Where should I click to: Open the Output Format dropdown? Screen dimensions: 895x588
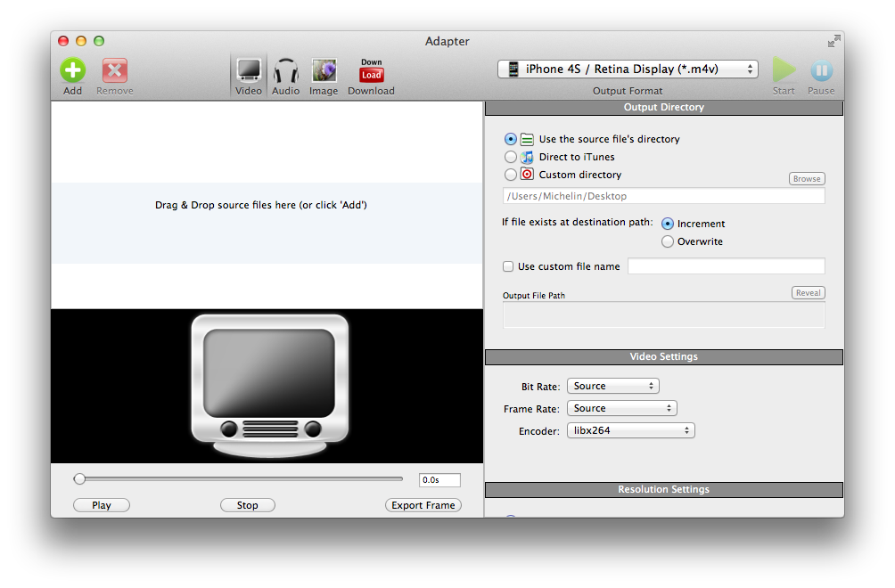[628, 69]
